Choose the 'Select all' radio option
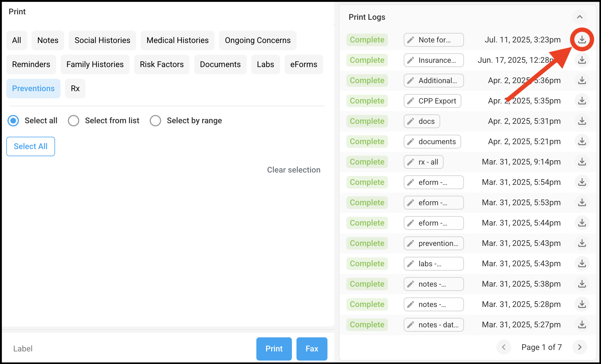Viewport: 601px width, 364px height. tap(13, 121)
